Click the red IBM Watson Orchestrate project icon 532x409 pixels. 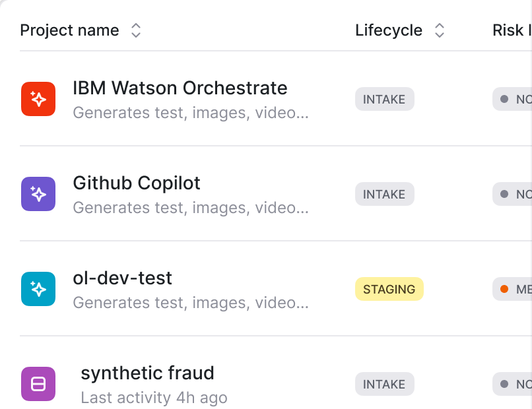(38, 99)
